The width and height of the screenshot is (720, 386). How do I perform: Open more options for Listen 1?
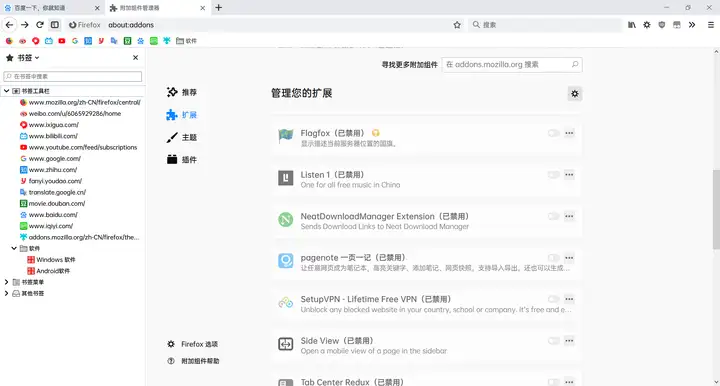click(569, 174)
